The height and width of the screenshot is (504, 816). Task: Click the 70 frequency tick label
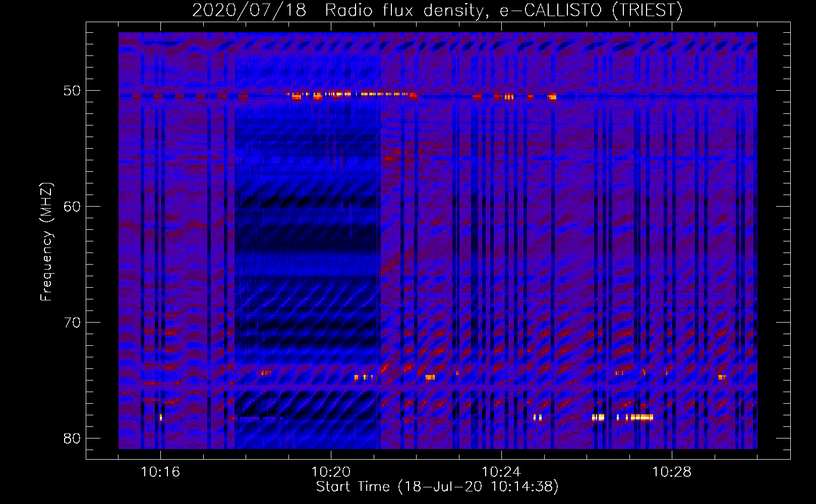(x=72, y=322)
